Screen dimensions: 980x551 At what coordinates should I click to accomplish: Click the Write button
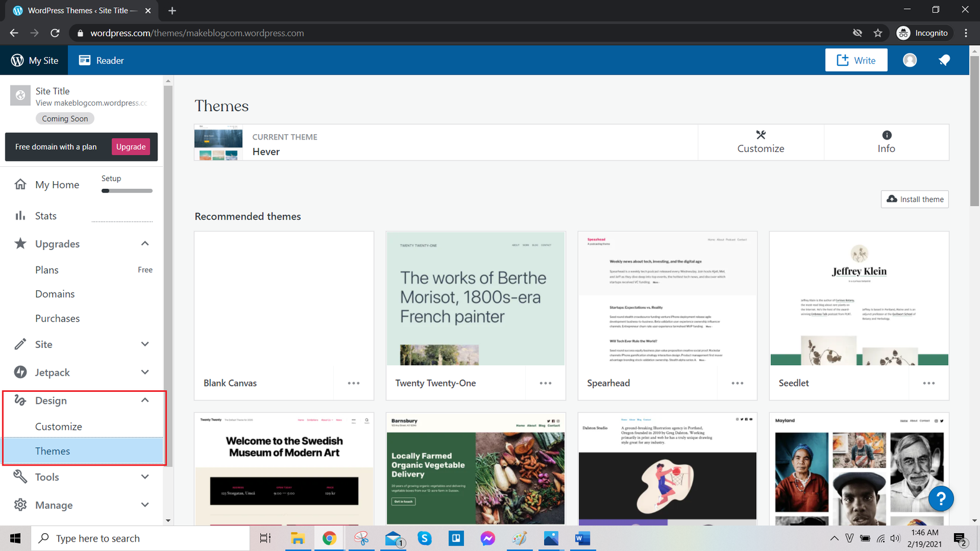856,60
